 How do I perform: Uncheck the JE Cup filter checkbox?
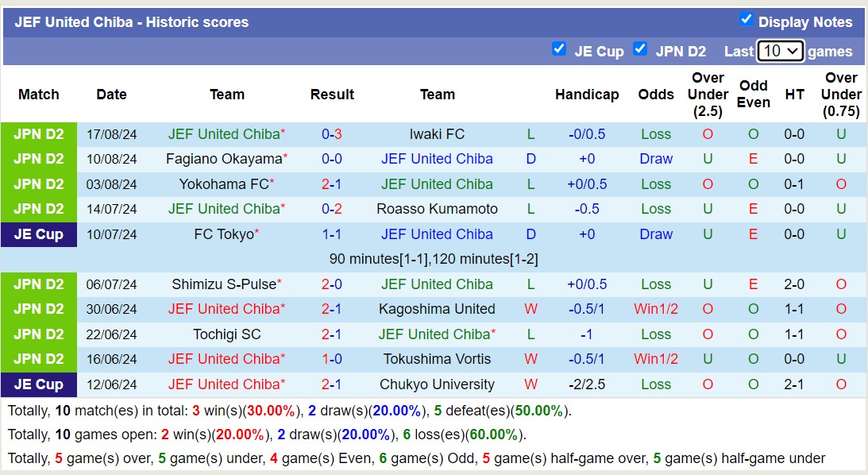[x=560, y=48]
